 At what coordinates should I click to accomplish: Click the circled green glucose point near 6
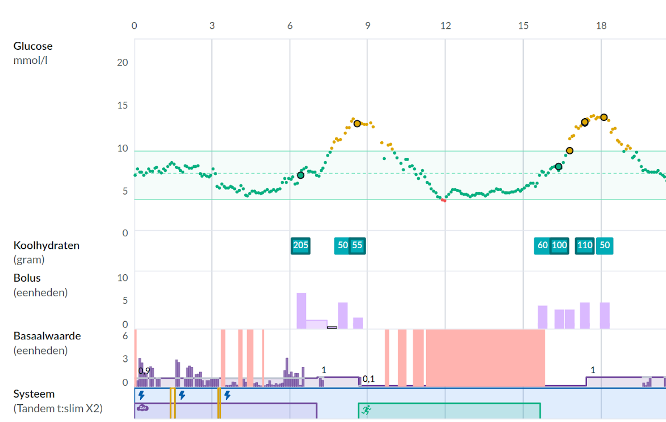tap(300, 175)
